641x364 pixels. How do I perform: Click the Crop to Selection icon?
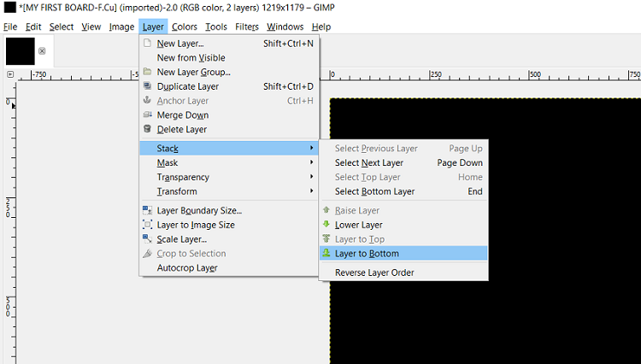pyautogui.click(x=147, y=253)
